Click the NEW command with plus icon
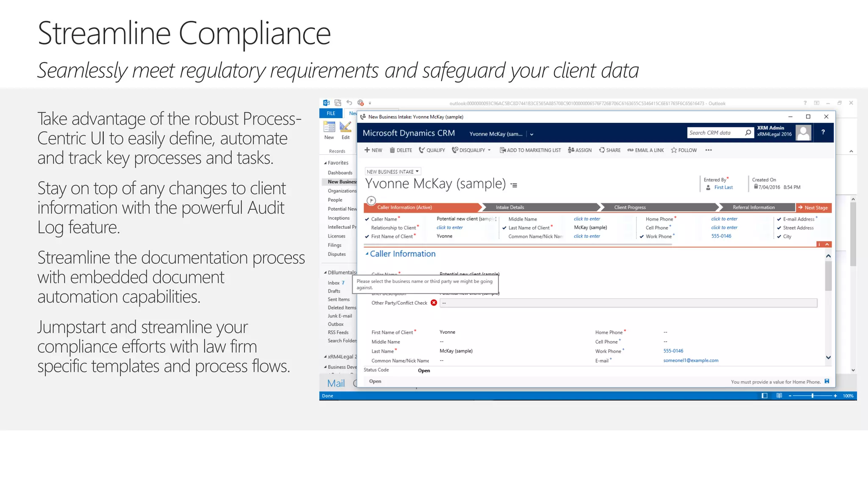 pos(373,150)
